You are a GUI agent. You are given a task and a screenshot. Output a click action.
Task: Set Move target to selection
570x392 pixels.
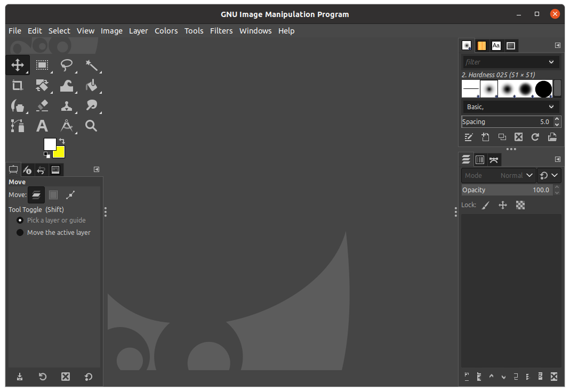coord(53,195)
